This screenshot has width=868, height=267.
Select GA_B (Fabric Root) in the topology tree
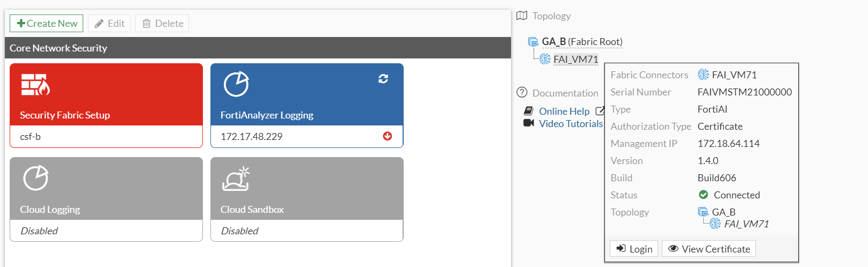(582, 41)
